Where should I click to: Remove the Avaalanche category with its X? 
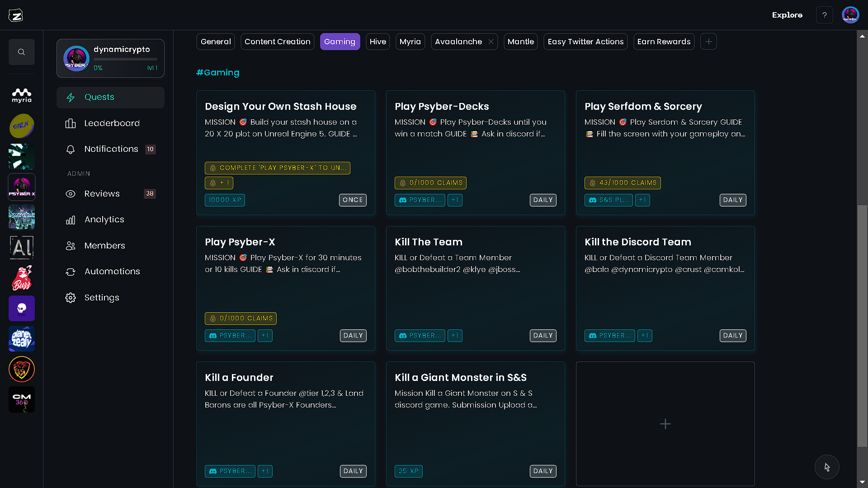(491, 42)
